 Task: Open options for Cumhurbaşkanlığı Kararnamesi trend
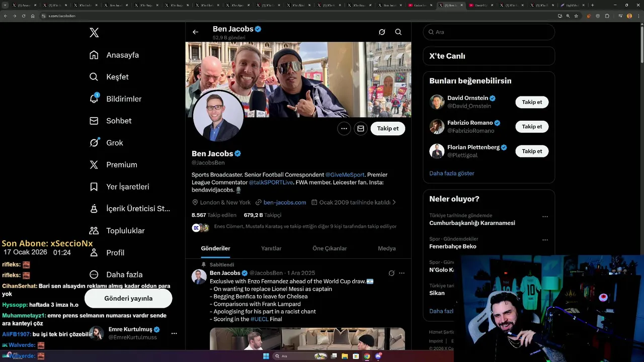pyautogui.click(x=545, y=217)
